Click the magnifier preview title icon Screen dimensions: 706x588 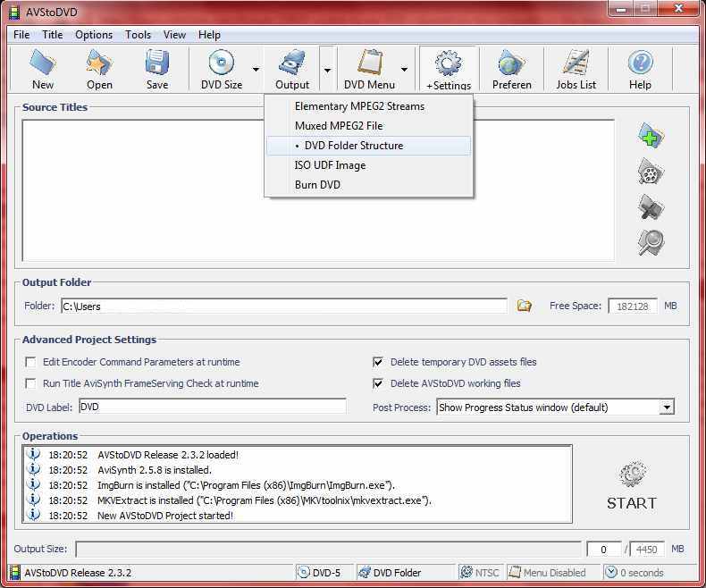coord(651,242)
